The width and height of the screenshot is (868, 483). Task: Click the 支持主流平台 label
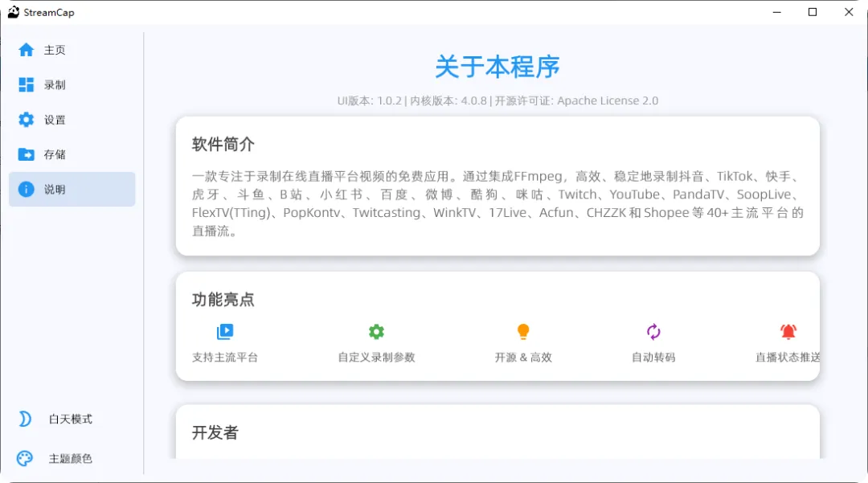[x=225, y=358]
